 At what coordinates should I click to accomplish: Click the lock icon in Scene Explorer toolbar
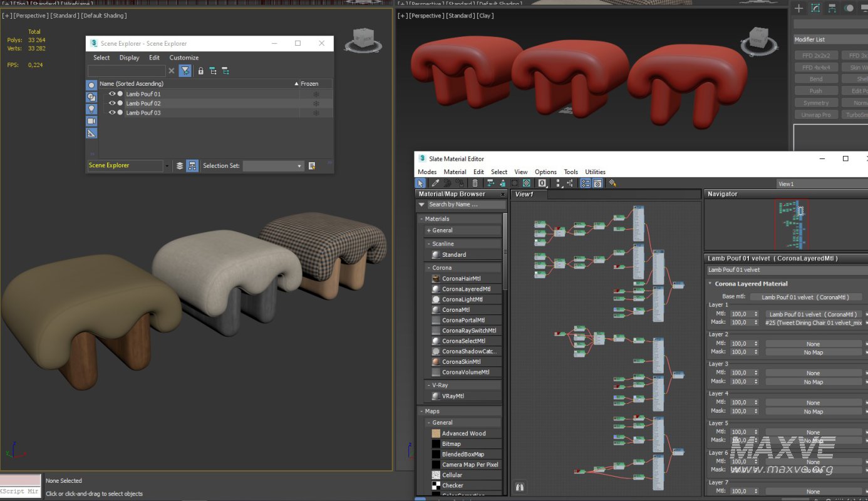pos(200,71)
